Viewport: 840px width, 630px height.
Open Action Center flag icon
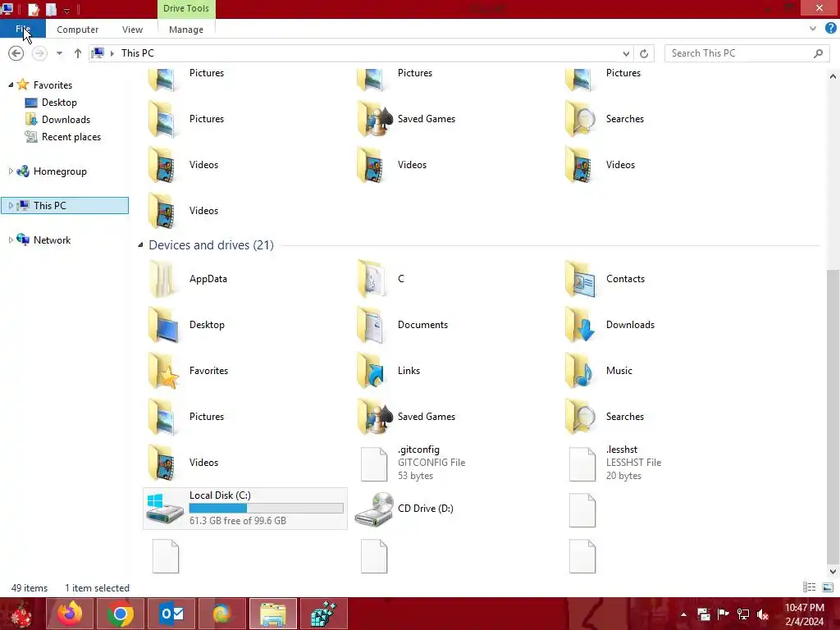tap(724, 614)
